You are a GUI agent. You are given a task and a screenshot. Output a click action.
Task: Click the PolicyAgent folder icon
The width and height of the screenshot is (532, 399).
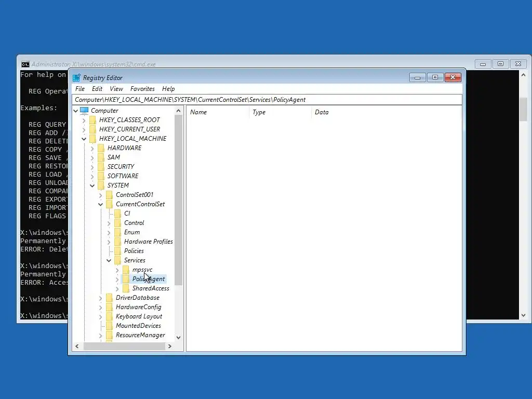coord(126,279)
